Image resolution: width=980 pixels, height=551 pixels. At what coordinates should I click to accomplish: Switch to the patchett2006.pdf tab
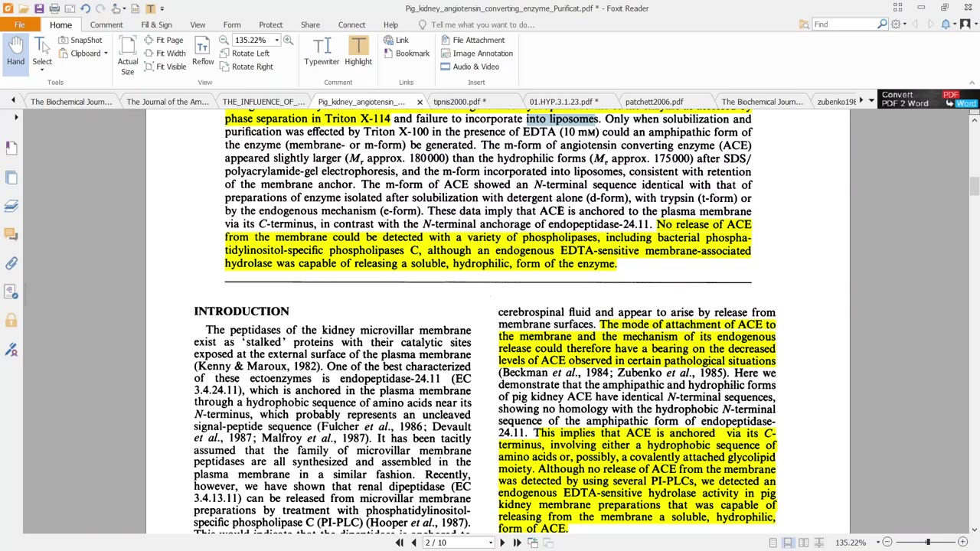pyautogui.click(x=654, y=101)
